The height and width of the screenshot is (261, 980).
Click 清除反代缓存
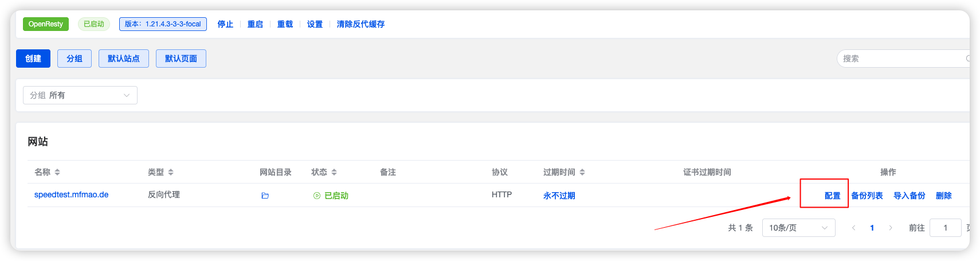click(360, 24)
